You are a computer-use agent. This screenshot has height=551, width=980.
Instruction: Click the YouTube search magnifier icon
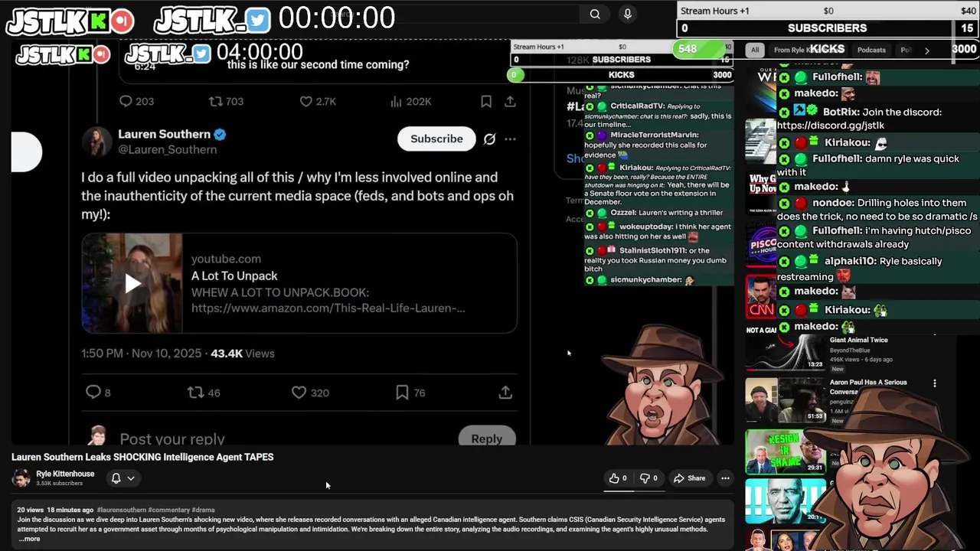[x=595, y=14]
